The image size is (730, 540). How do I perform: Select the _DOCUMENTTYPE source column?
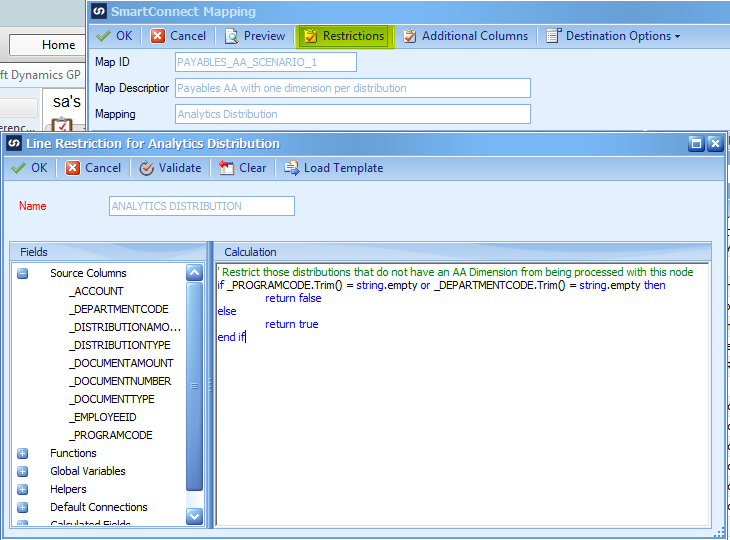112,399
